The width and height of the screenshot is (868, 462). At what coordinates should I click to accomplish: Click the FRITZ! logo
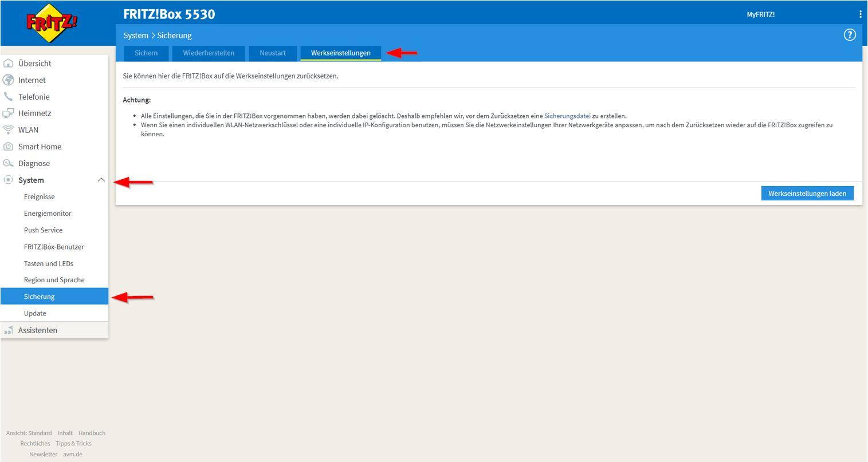52,23
